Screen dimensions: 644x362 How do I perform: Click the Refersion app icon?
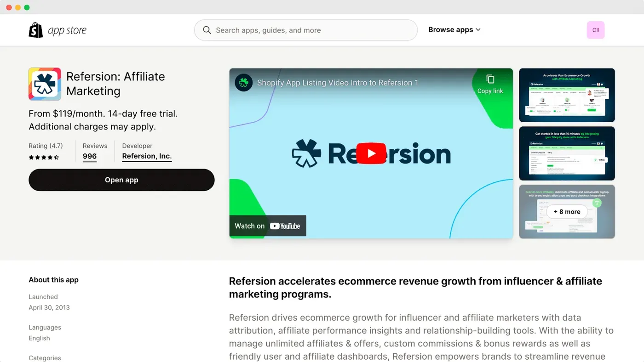(x=45, y=84)
